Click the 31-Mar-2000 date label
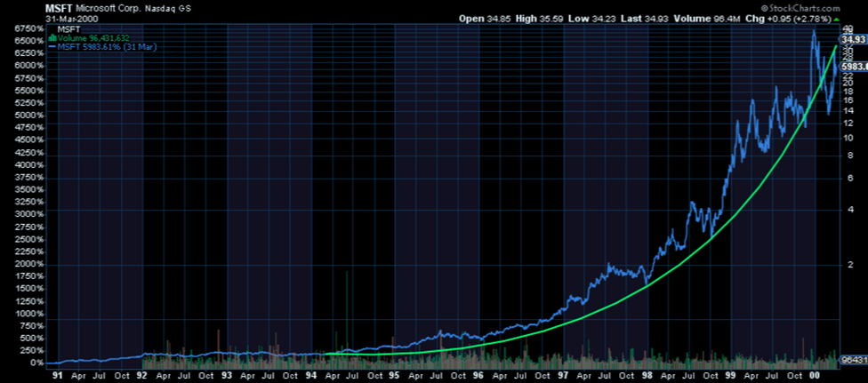 pos(70,19)
